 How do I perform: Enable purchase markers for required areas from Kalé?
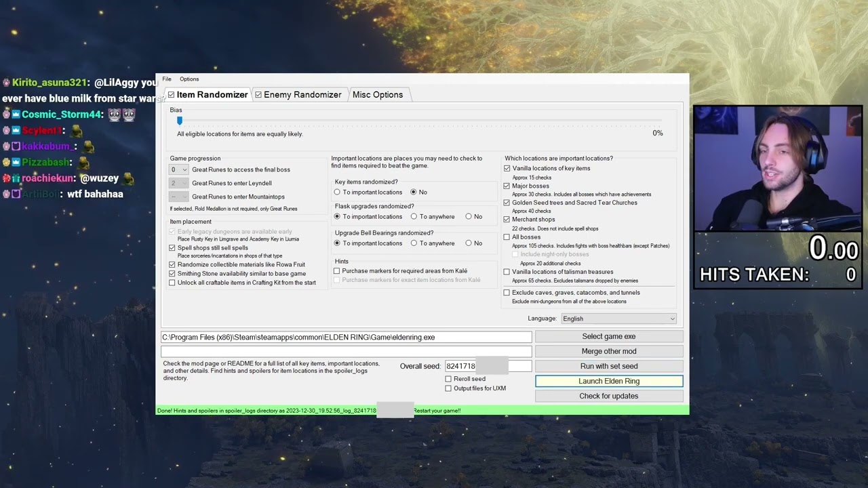click(x=336, y=271)
